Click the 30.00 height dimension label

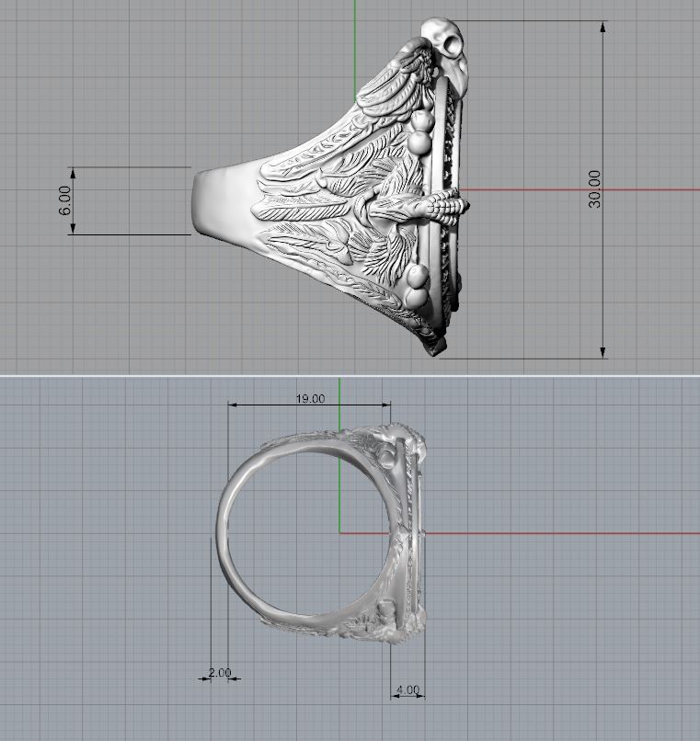594,189
